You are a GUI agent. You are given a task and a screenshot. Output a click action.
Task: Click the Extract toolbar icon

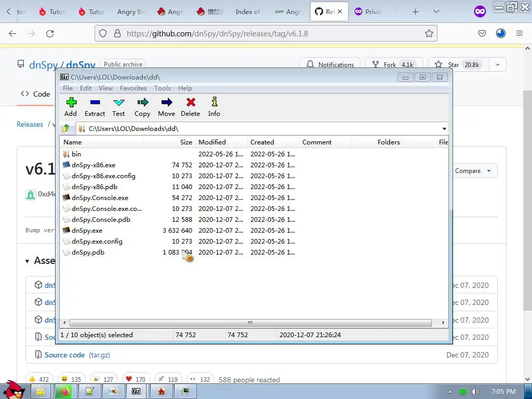(x=95, y=107)
